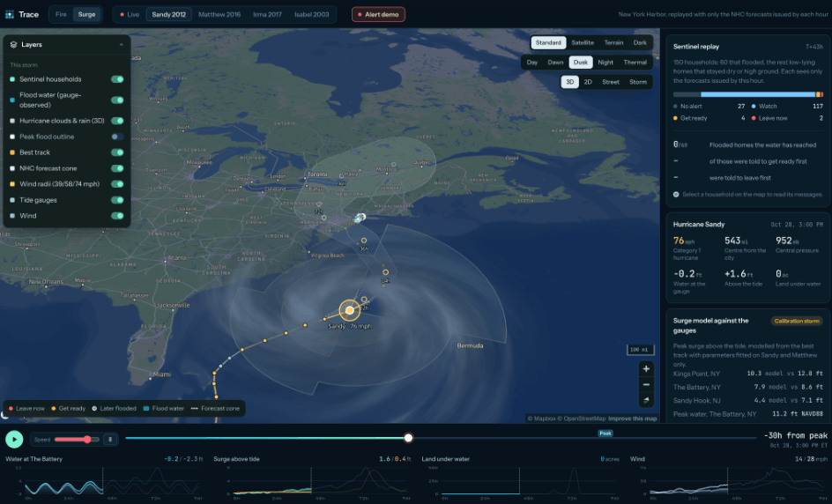Viewport: 832px width, 504px height.
Task: Click the Layers stack icon
Action: pos(13,45)
